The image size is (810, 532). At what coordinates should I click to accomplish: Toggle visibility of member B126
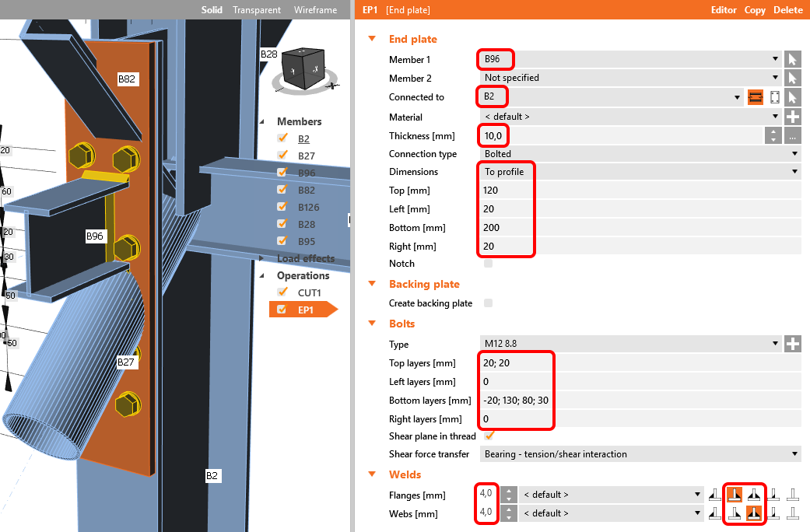(282, 206)
